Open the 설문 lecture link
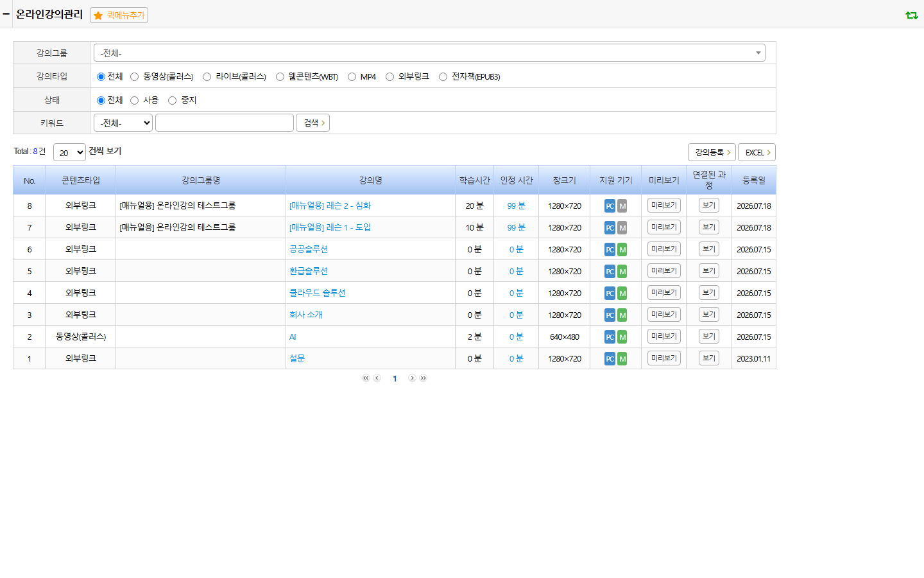 [x=297, y=358]
